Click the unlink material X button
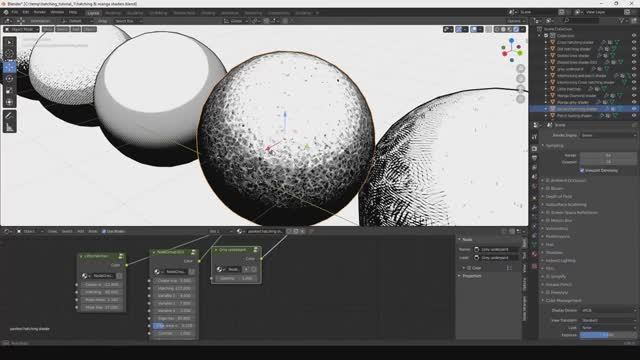 point(302,231)
